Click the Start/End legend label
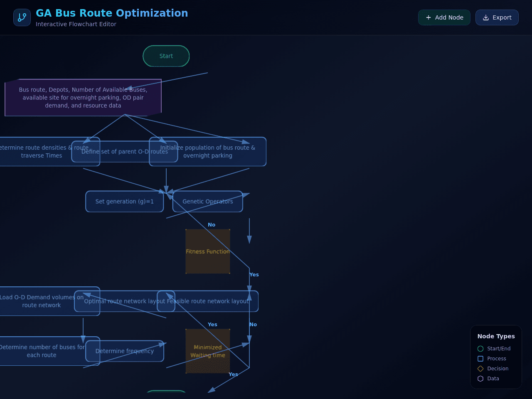Screen dimensions: 532x399 499,349
